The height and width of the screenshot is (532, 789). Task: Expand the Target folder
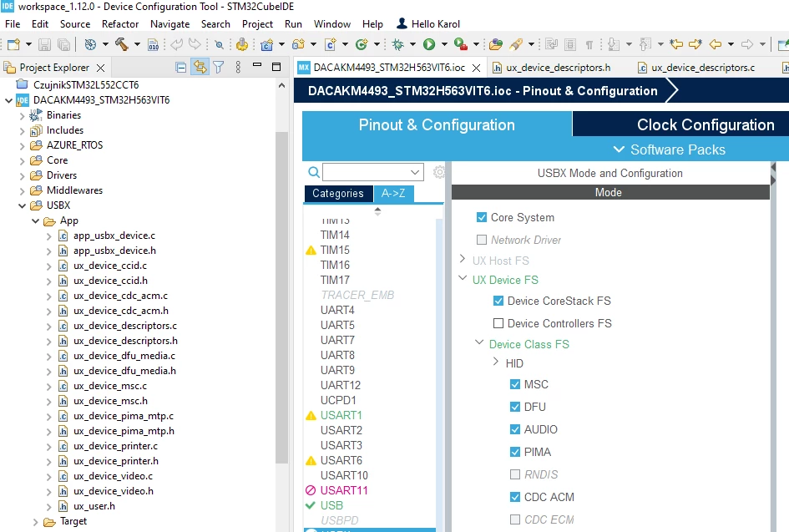[x=35, y=522]
